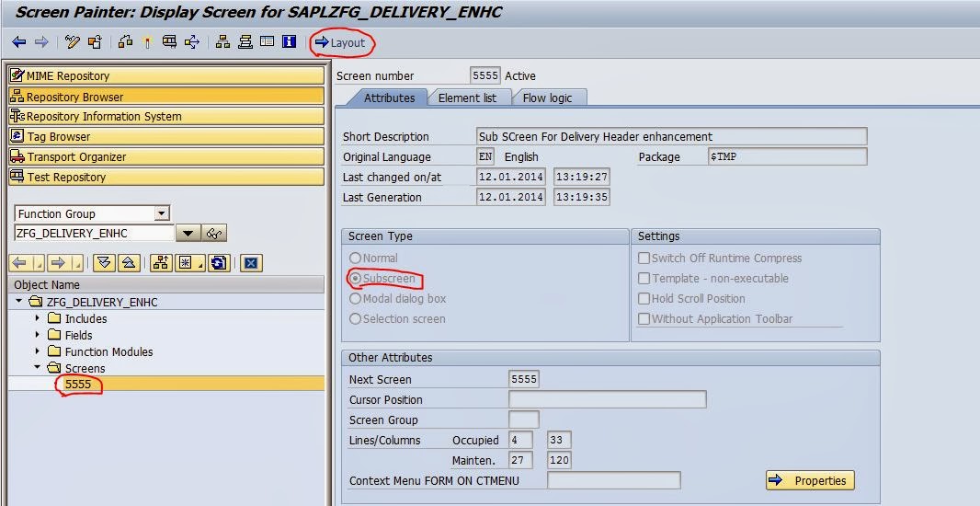980x506 pixels.
Task: Toggle Display/Change mode with the pencil icon
Action: point(73,42)
